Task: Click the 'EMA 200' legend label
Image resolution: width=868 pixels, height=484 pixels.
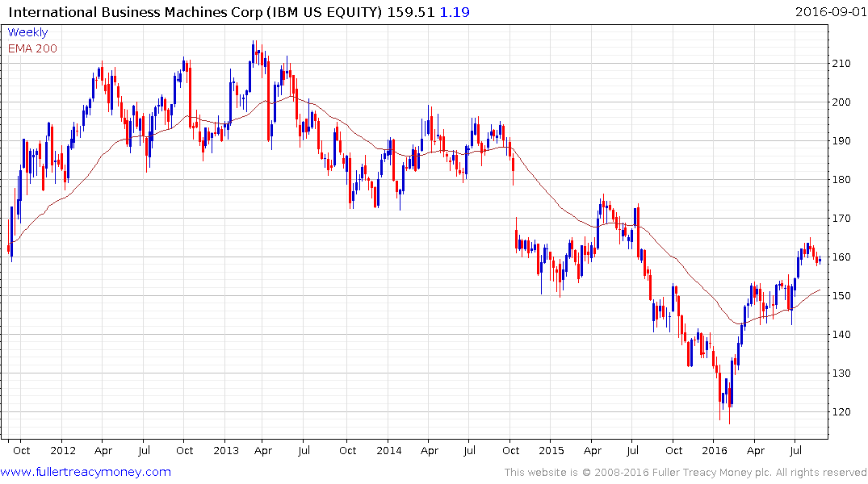Action: point(32,48)
